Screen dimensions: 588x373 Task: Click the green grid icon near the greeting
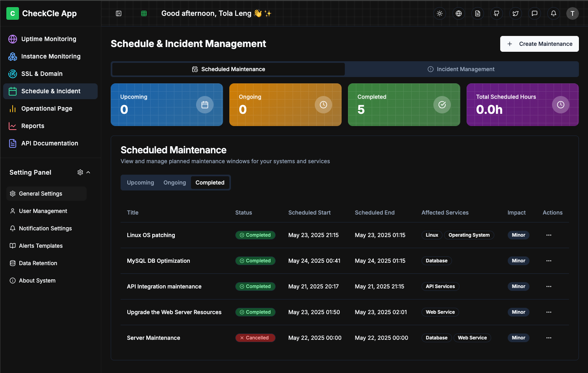[144, 13]
